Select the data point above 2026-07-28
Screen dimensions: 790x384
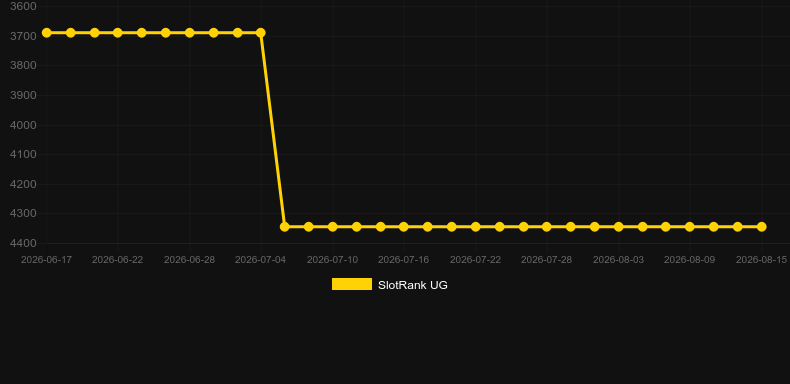547,227
